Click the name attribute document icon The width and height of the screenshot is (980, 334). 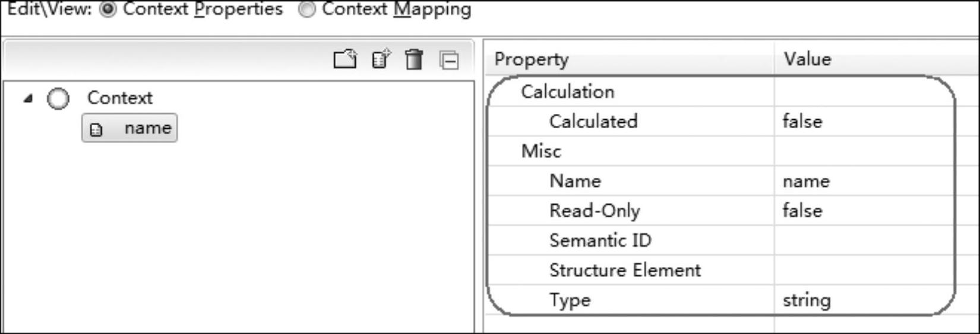(96, 129)
